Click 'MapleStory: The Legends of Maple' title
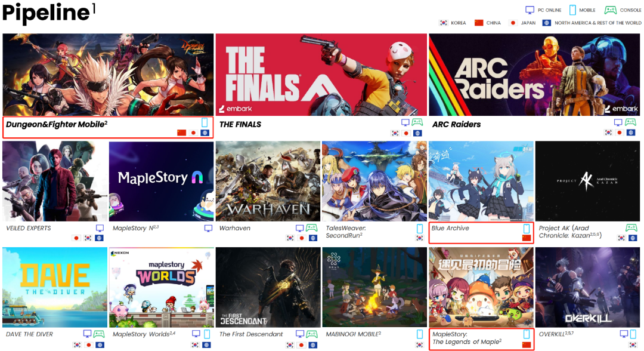The width and height of the screenshot is (644, 351). [466, 338]
